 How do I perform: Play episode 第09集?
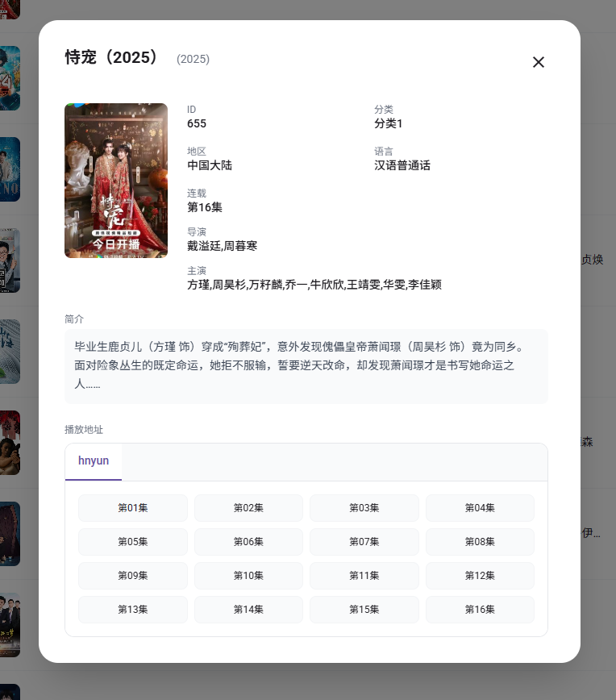133,576
